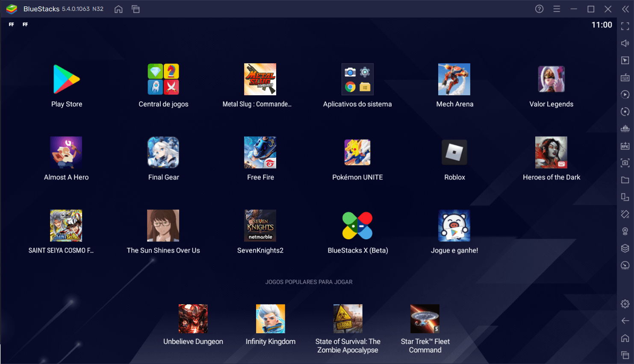Image resolution: width=634 pixels, height=364 pixels.
Task: Open the Play Store app
Action: [67, 79]
